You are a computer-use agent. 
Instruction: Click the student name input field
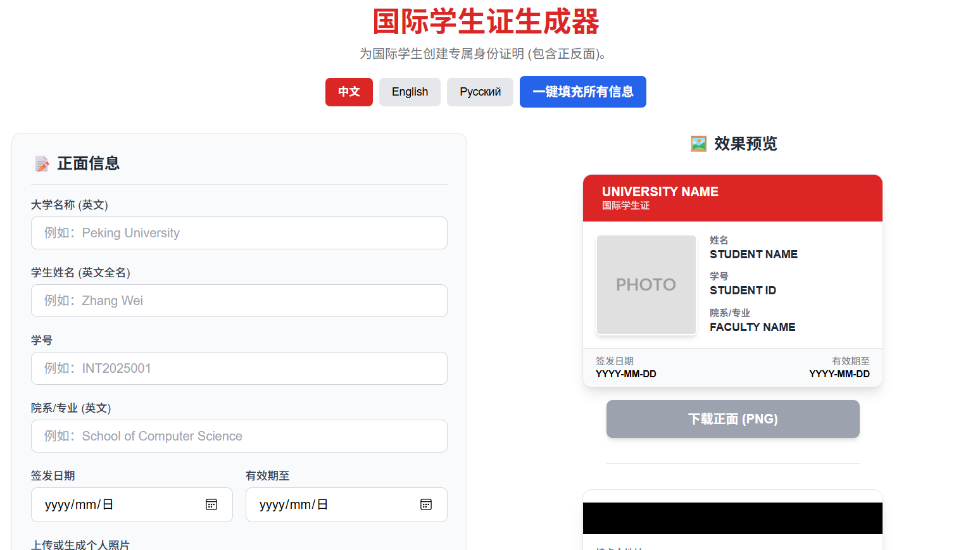pos(239,301)
